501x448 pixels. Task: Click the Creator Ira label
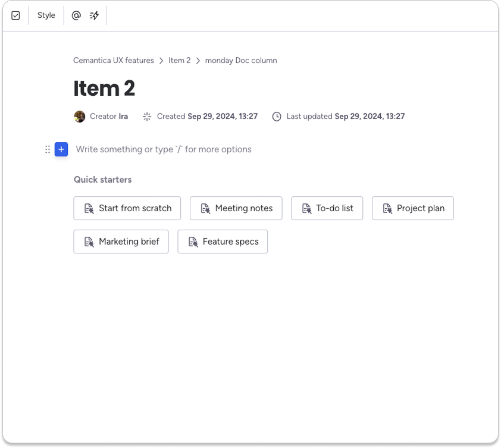109,117
